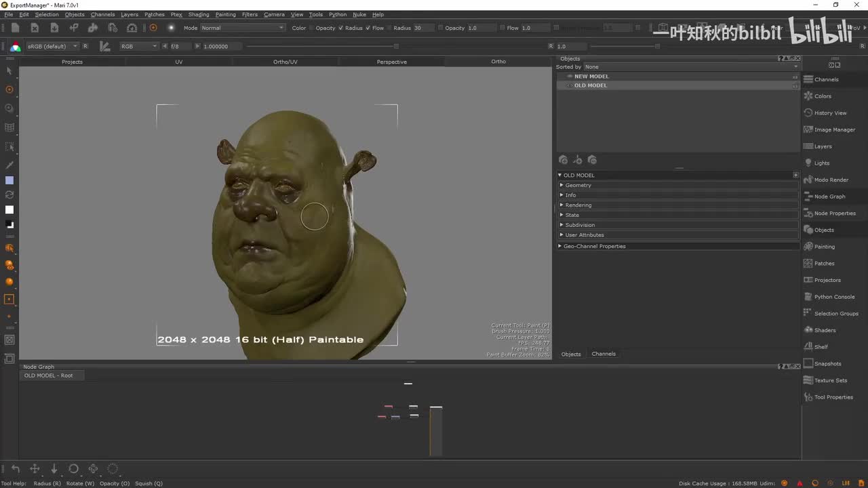Open the Shading menu
The width and height of the screenshot is (868, 488).
[x=198, y=14]
